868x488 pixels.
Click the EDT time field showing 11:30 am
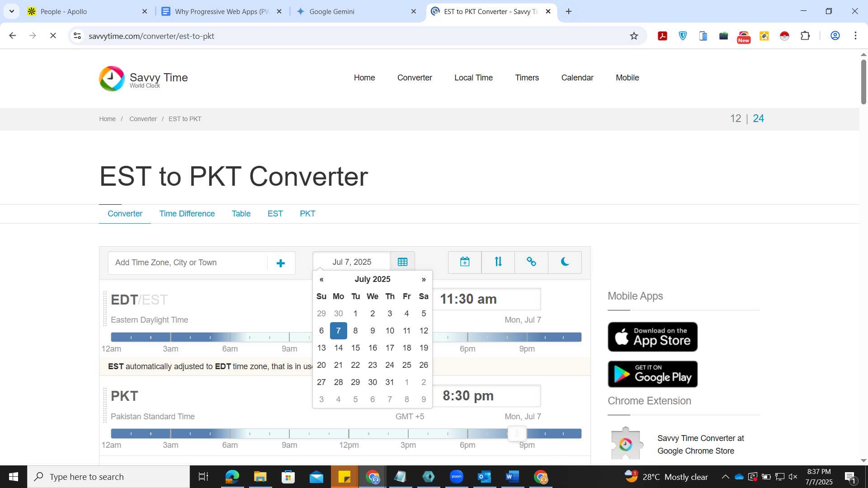click(486, 299)
